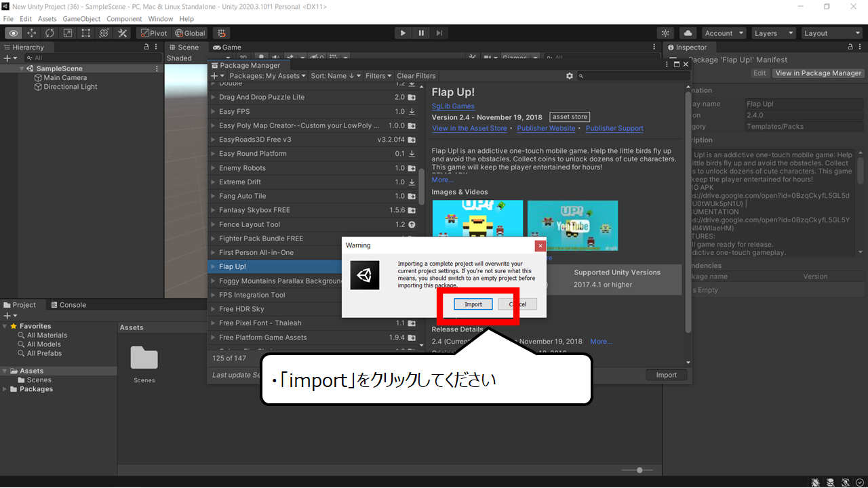Open Hierarchy panel options menu
Image resolution: width=868 pixels, height=488 pixels.
tap(157, 47)
